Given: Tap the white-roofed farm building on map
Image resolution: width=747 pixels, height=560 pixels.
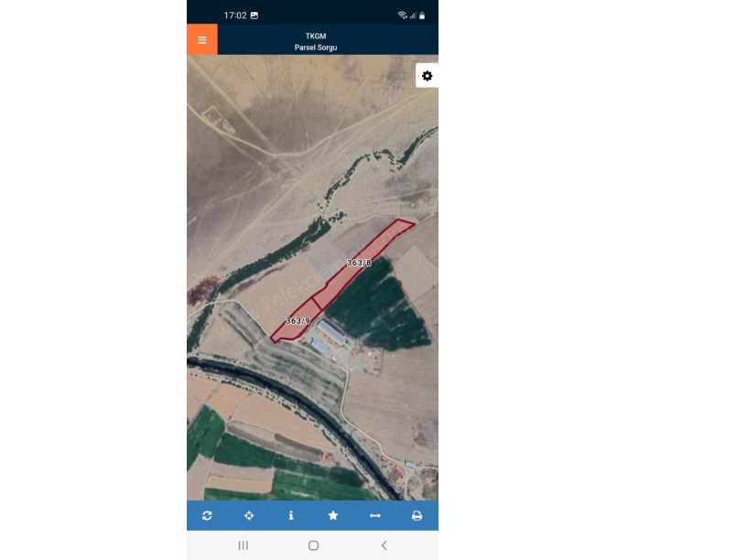Looking at the screenshot, I should pos(331,332).
